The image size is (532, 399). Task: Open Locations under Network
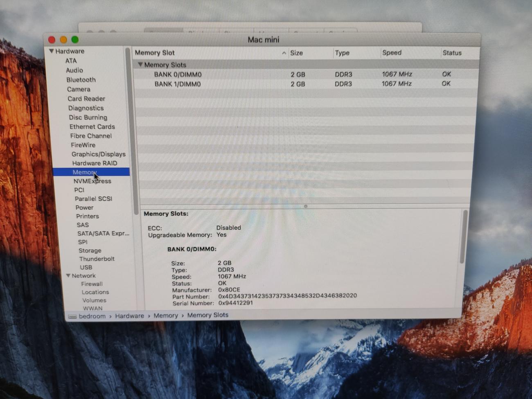tap(95, 292)
